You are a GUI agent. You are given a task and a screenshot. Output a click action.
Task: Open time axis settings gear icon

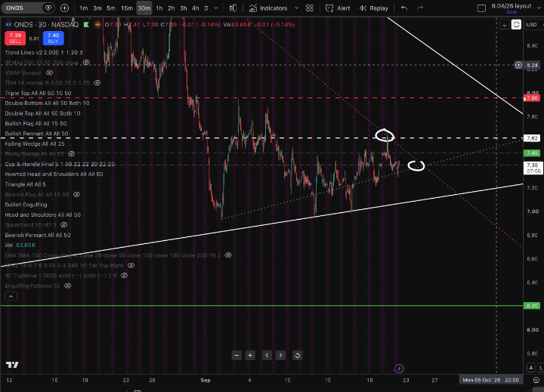[x=536, y=380]
